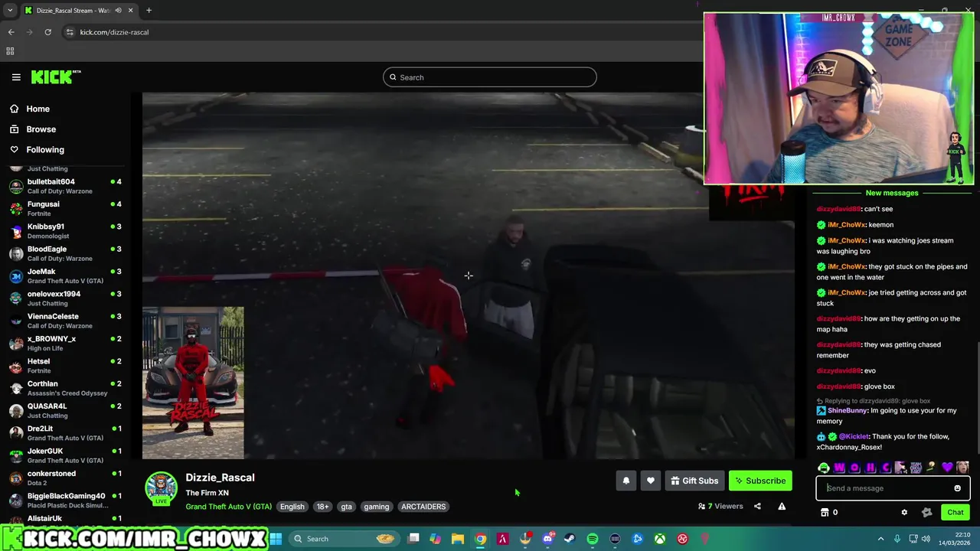Insert the purple C letter emote
The height and width of the screenshot is (551, 980).
coord(886,468)
